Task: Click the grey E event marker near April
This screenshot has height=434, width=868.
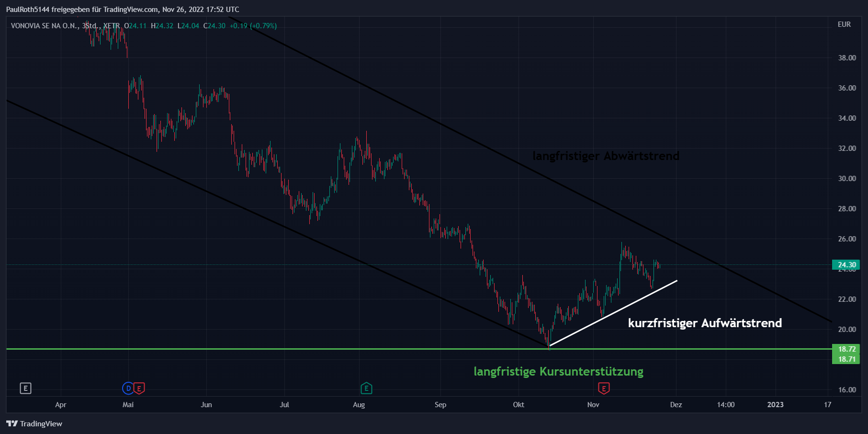Action: point(26,388)
